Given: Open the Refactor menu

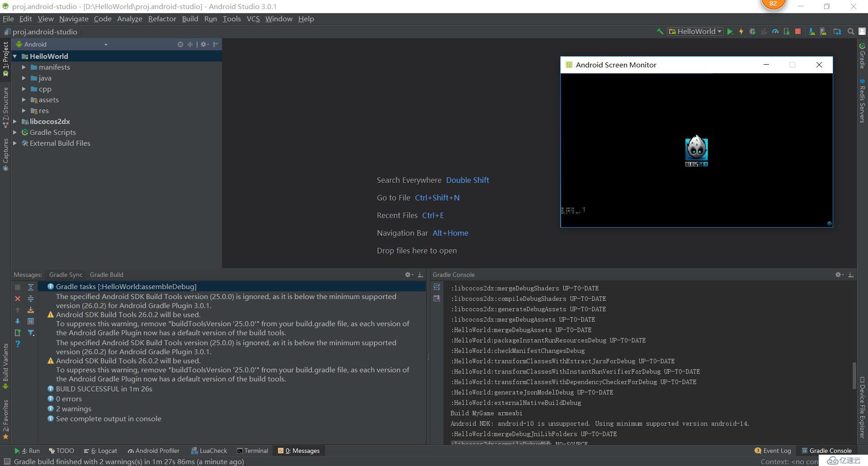Looking at the screenshot, I should 162,19.
